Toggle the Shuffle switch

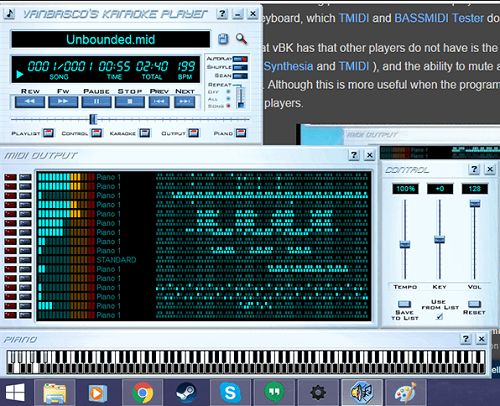[x=240, y=67]
